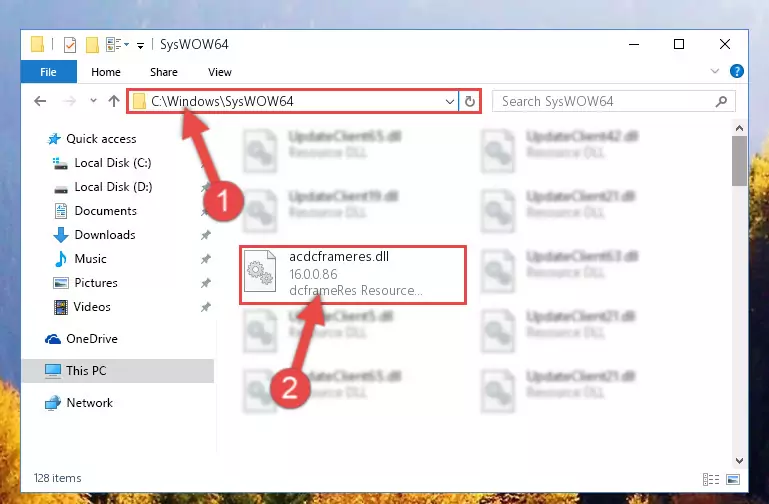This screenshot has width=769, height=504.
Task: Switch to the View ribbon tab
Action: coord(219,72)
